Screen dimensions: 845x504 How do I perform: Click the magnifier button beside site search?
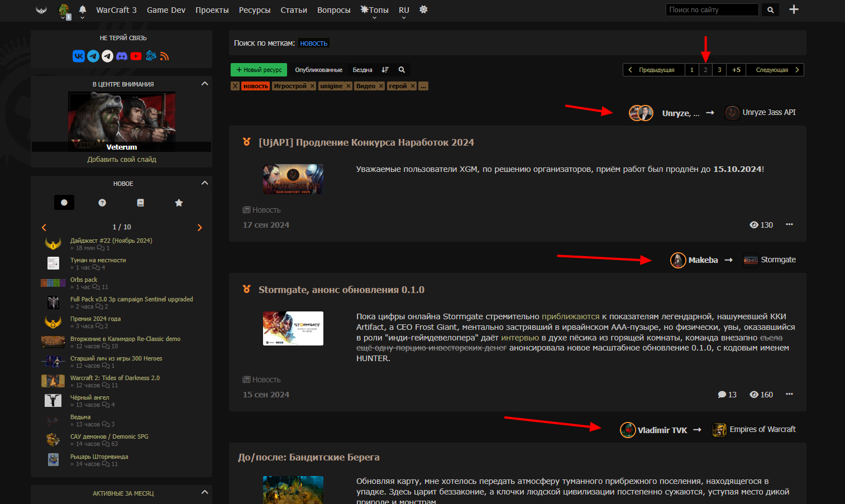point(771,10)
